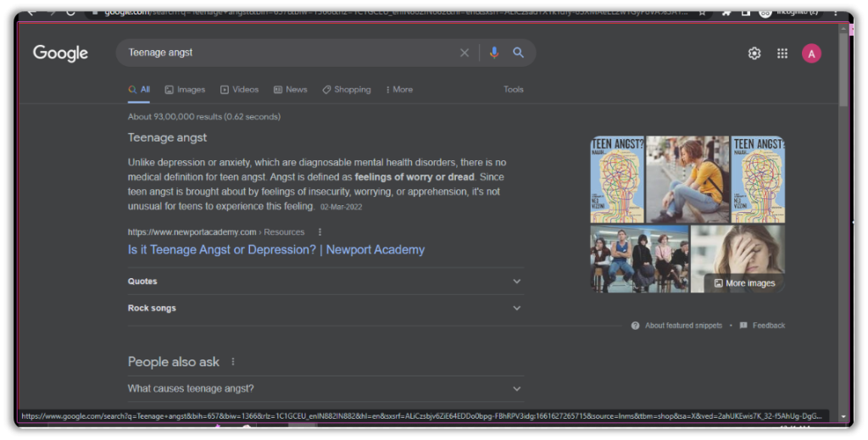Click the newportacademy.com Resources URL text
Screen dimensions: 868x440
216,232
